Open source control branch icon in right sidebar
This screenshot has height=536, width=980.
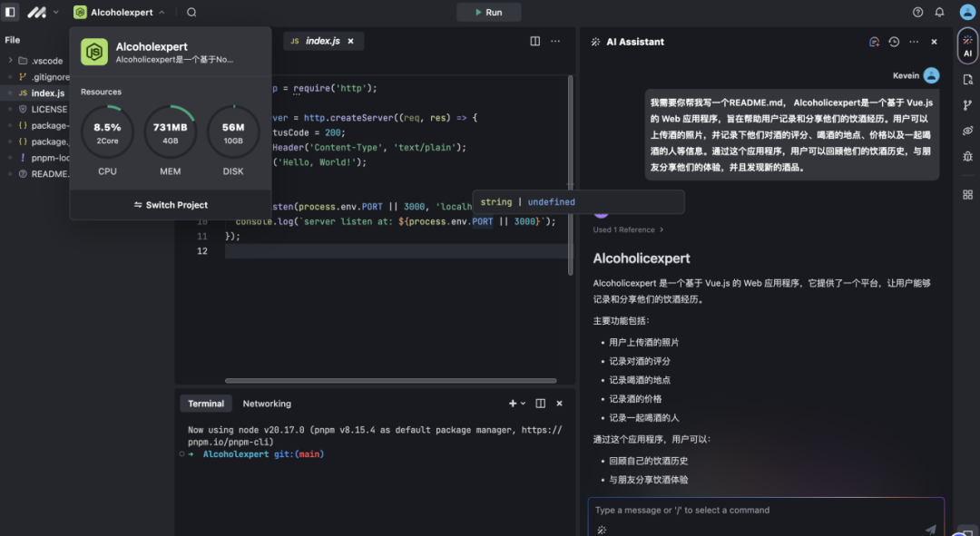pyautogui.click(x=967, y=105)
